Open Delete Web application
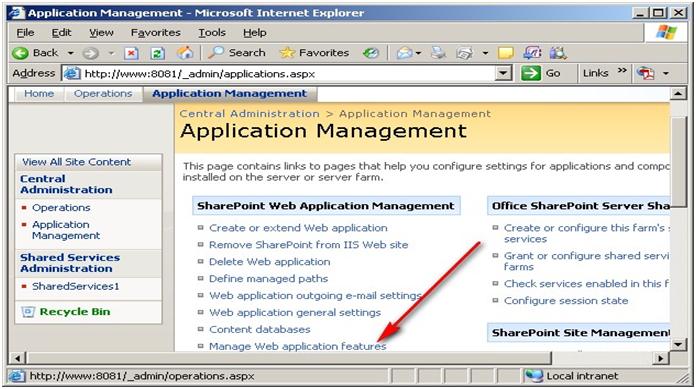 269,262
